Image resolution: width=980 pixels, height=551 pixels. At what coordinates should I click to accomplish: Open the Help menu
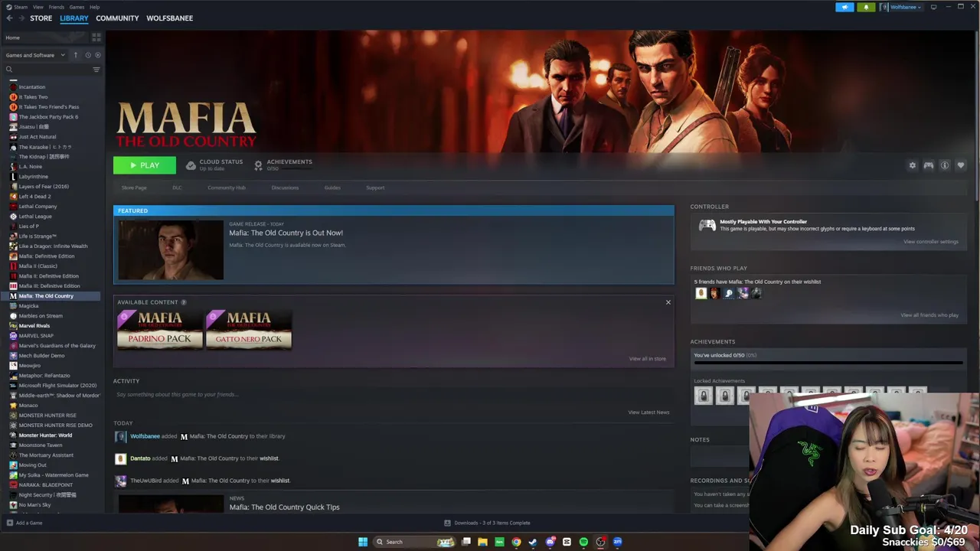coord(94,7)
